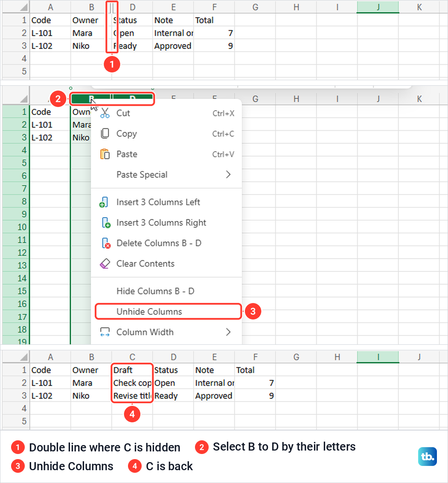The image size is (448, 483).
Task: Click the Insert 3 Columns Right icon
Action: coord(106,222)
